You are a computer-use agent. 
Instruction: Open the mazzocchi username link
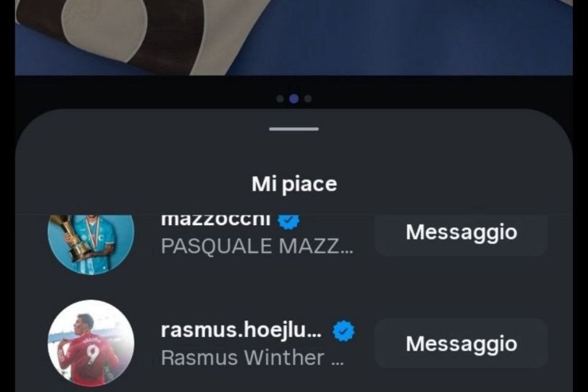click(x=215, y=220)
